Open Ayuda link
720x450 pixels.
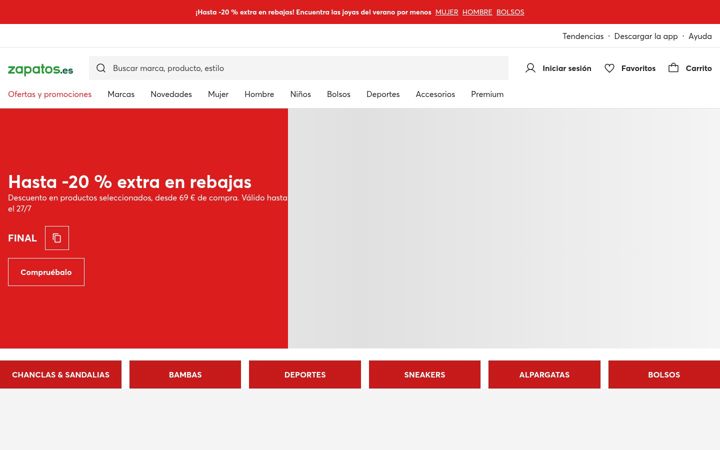click(700, 36)
